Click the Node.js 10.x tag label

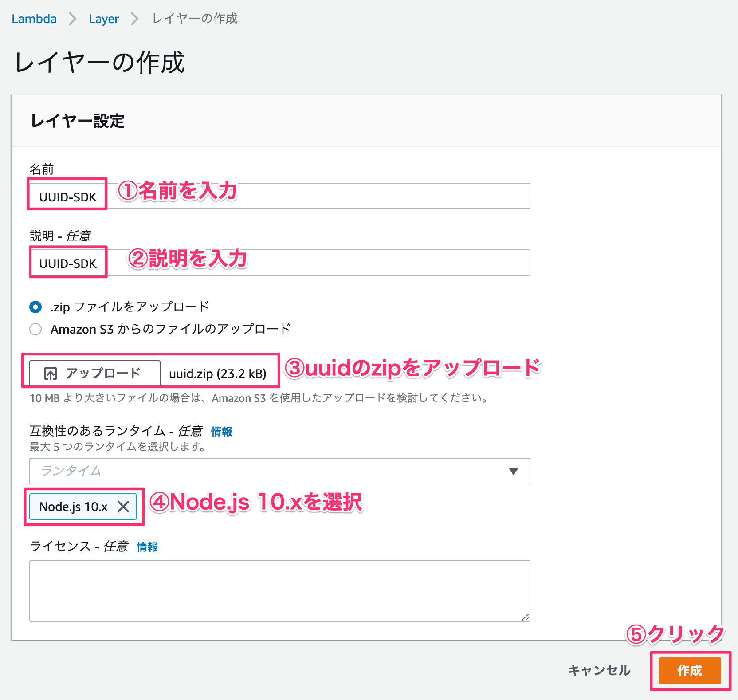(x=73, y=507)
